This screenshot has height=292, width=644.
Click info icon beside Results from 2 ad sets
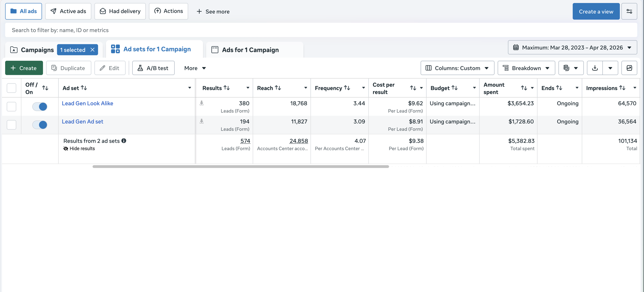coord(124,141)
